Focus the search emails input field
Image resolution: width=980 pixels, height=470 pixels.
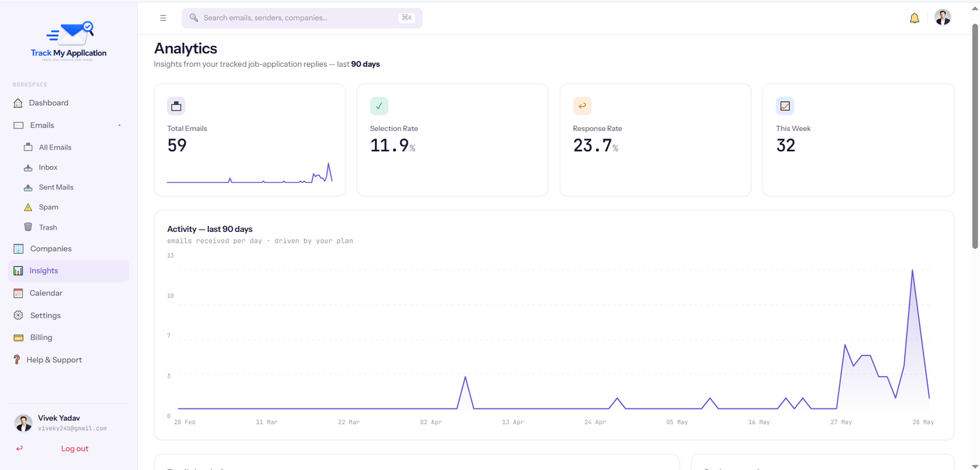coord(302,18)
